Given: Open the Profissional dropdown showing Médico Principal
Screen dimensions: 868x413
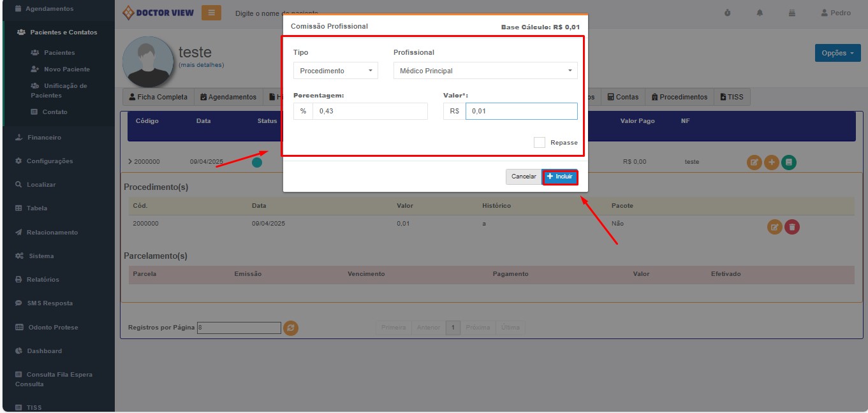Looking at the screenshot, I should click(485, 71).
